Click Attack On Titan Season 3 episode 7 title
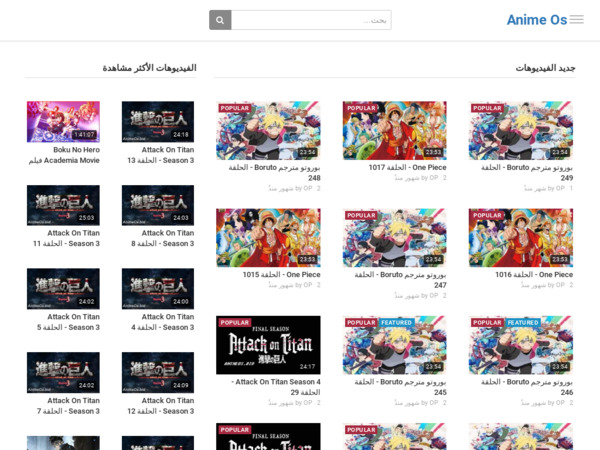 tap(68, 406)
